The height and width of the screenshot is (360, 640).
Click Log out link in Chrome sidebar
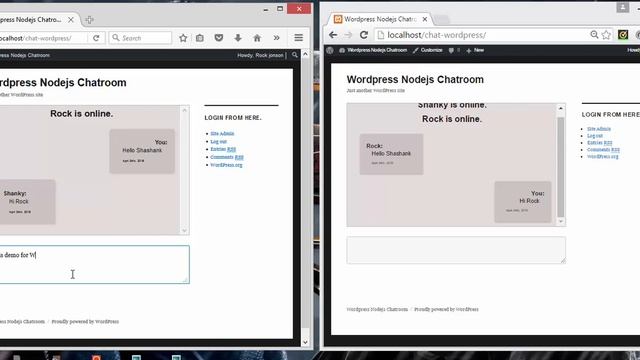[x=595, y=136]
